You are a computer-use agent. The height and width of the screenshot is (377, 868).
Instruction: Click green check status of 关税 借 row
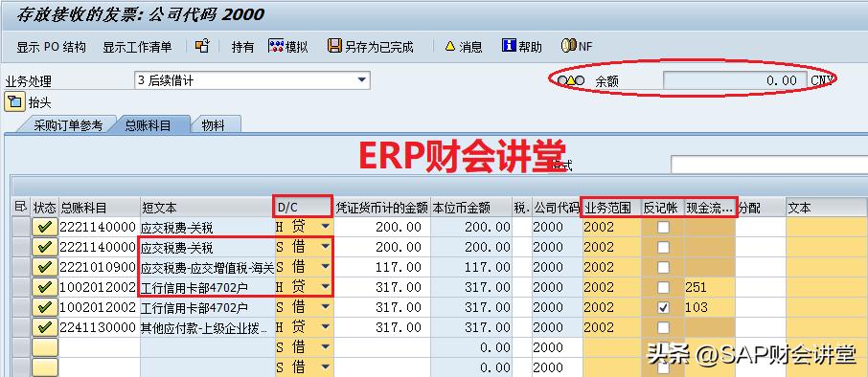[x=45, y=247]
